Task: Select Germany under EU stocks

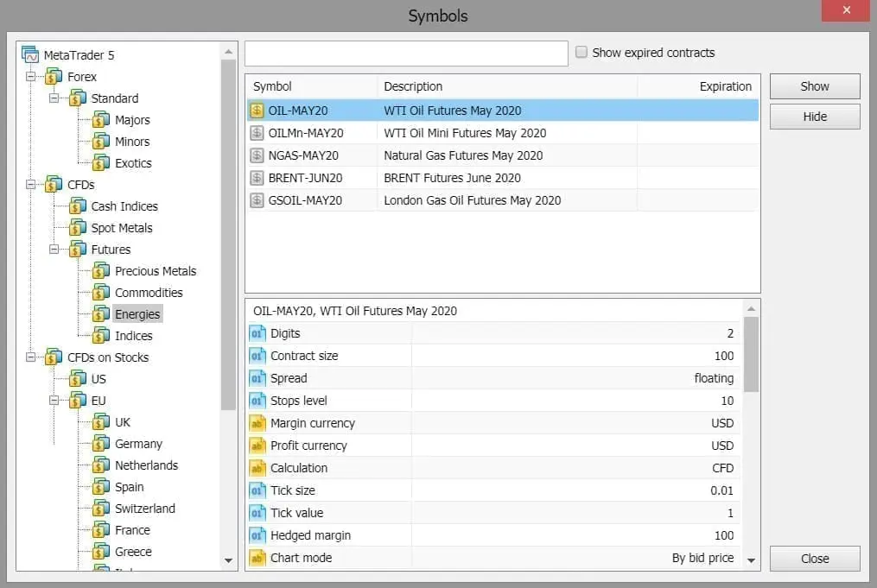Action: click(x=138, y=444)
